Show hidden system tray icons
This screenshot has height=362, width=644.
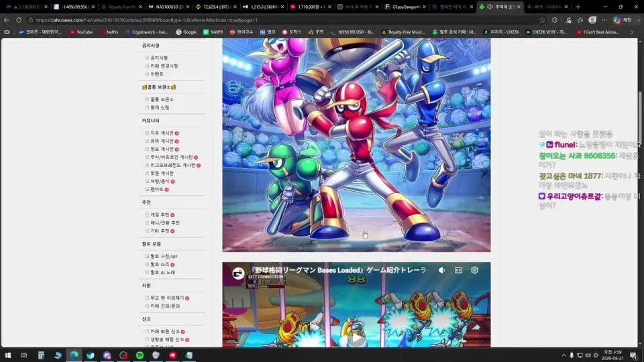563,355
